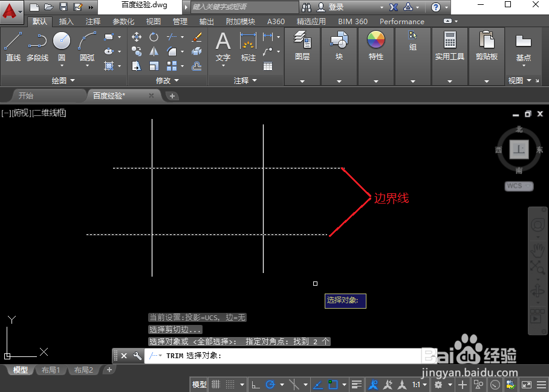Screen dimensions: 549x392
Task: Click the new drawing tab plus button
Action: point(172,96)
